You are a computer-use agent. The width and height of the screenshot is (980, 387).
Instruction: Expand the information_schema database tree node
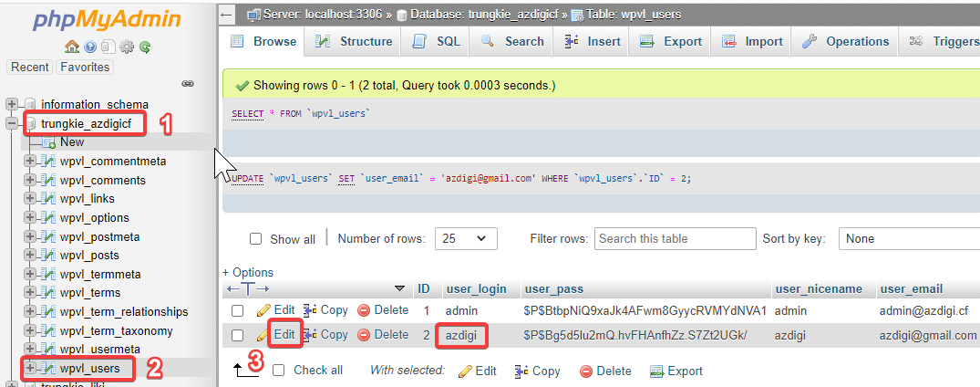(12, 104)
